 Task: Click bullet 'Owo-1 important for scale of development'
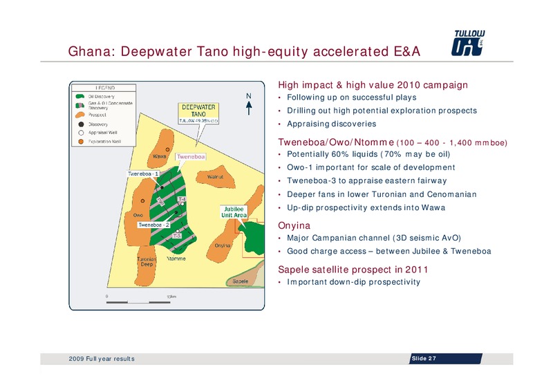pos(371,167)
